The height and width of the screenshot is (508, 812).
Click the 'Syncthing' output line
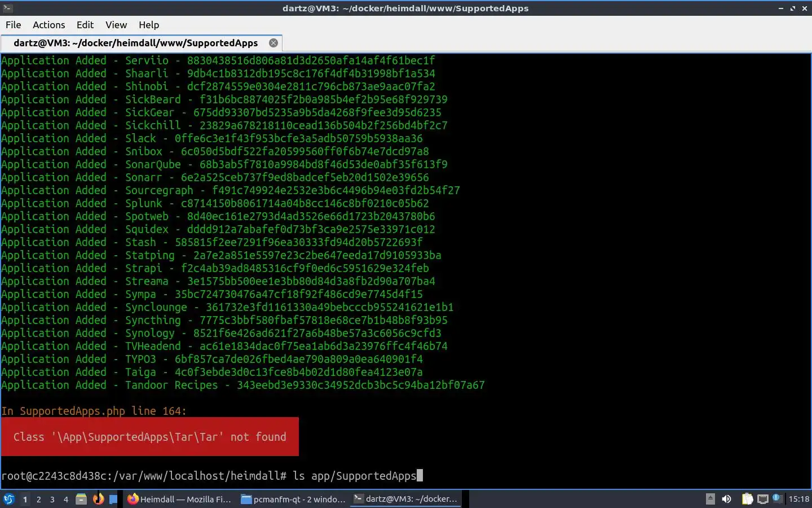click(224, 320)
